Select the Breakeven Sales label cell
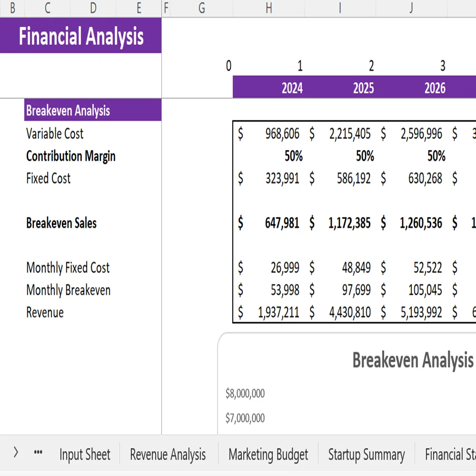476x476 pixels. [62, 223]
